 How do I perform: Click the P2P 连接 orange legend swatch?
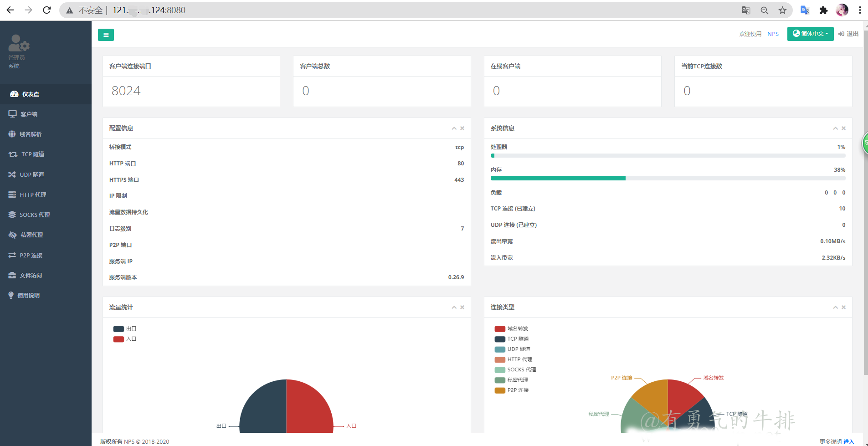click(x=500, y=390)
